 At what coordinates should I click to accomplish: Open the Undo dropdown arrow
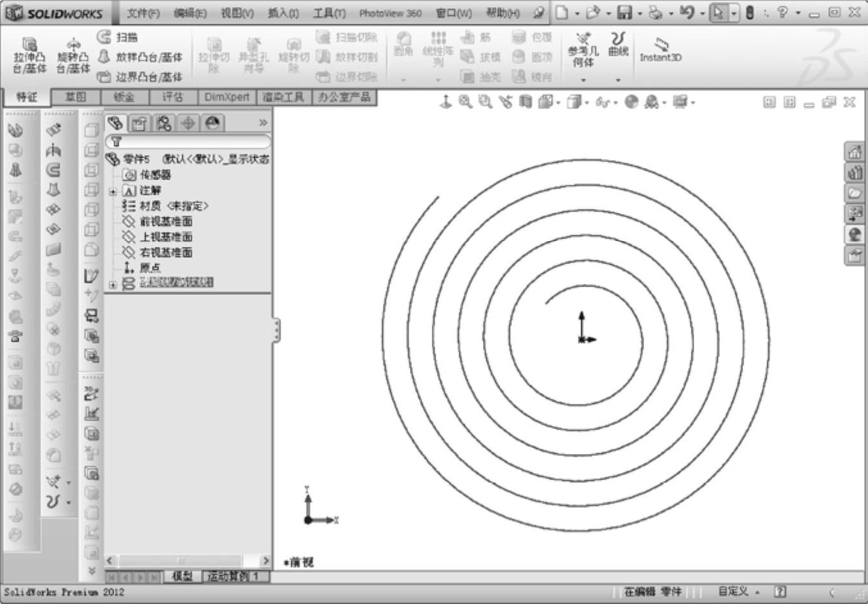click(702, 13)
